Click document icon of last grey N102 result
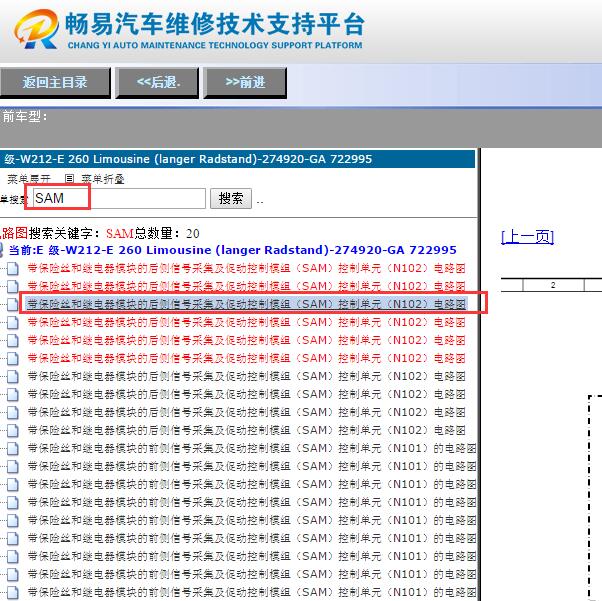 coord(13,430)
